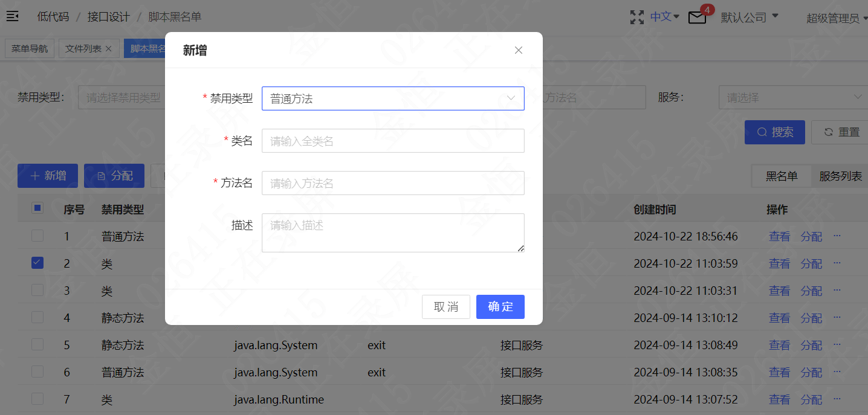
Task: Click 确定 to confirm the dialog
Action: [x=500, y=307]
